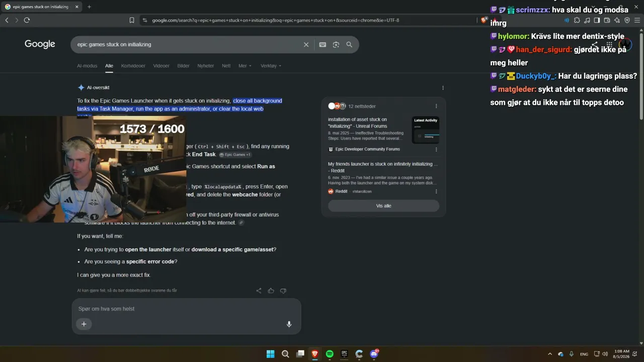Open options for the sources panel
This screenshot has height=362, width=644.
click(x=436, y=106)
